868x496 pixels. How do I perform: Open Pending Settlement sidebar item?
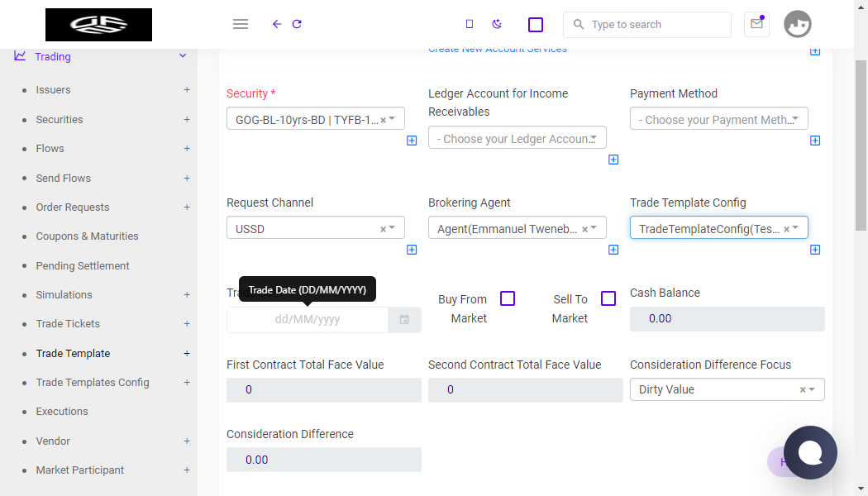pyautogui.click(x=83, y=265)
